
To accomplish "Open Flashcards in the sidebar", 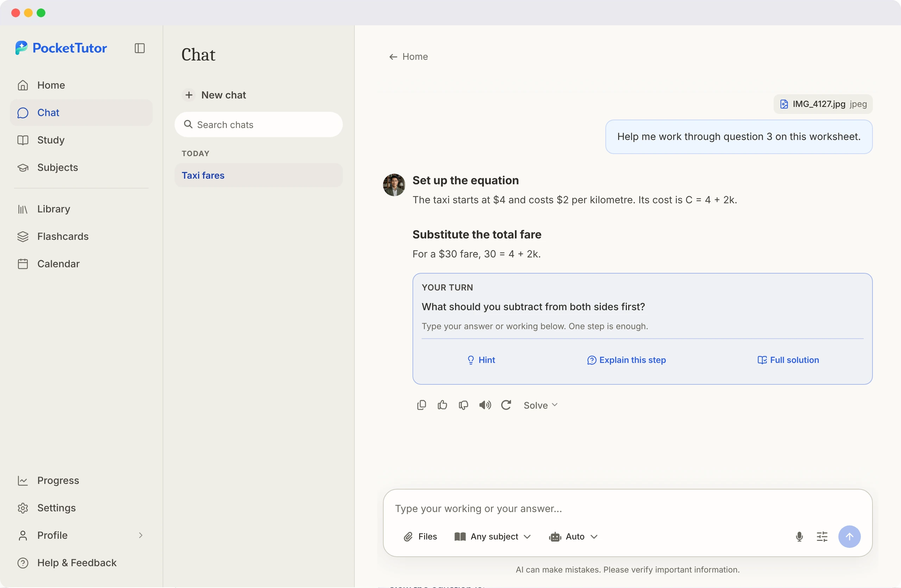I will (81, 236).
